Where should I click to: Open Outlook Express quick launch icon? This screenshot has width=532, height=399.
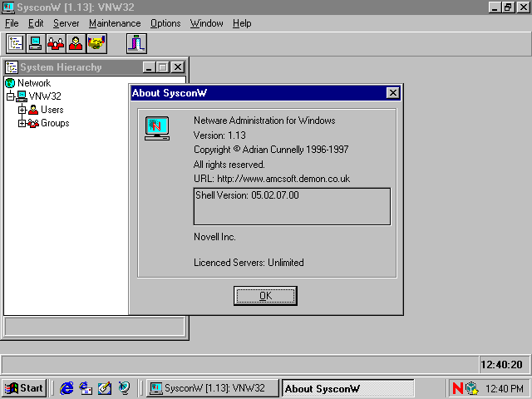pos(86,388)
